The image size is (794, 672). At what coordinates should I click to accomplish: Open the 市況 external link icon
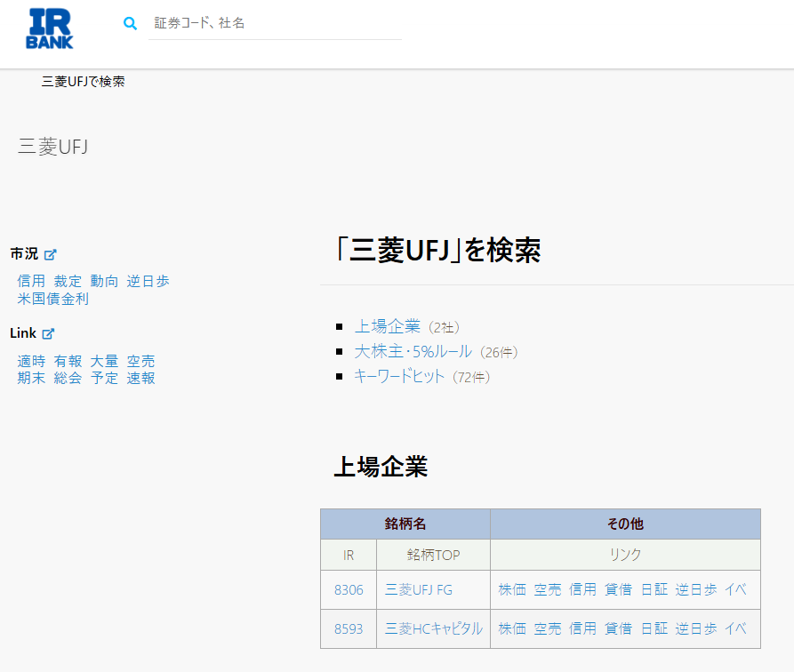(x=51, y=255)
